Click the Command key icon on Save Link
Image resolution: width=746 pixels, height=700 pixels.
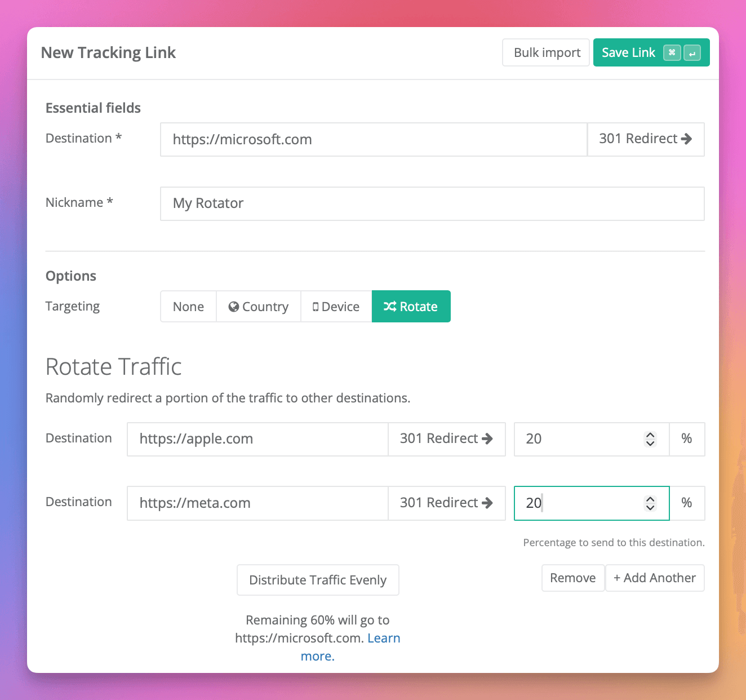click(672, 53)
